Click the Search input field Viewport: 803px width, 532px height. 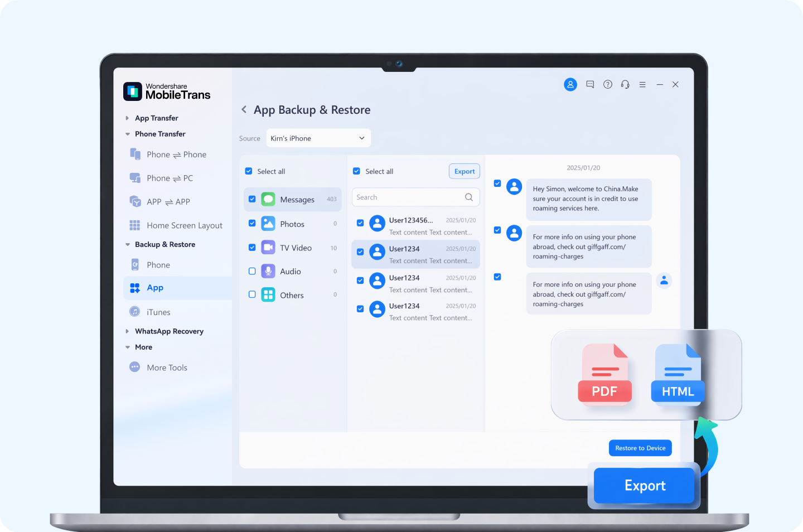pyautogui.click(x=416, y=197)
